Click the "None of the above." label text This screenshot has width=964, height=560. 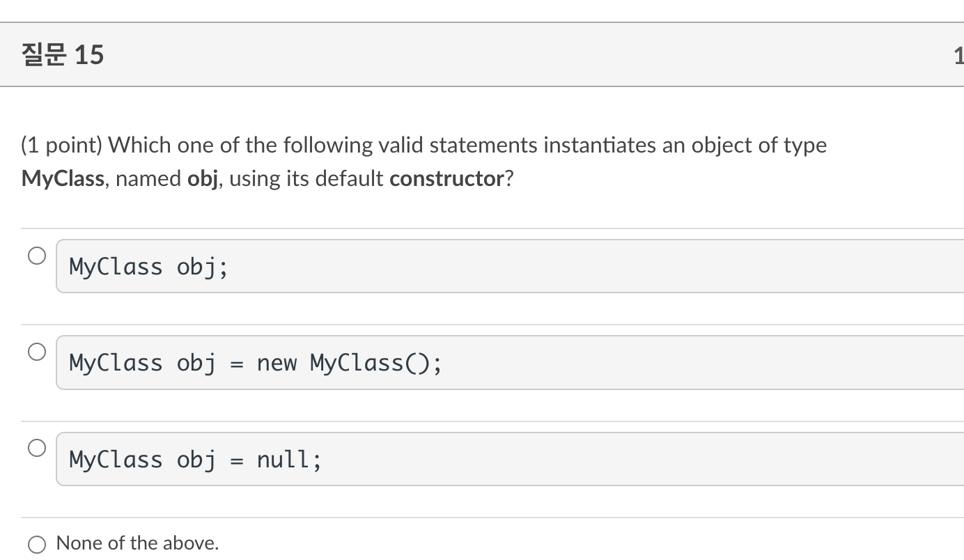[137, 543]
